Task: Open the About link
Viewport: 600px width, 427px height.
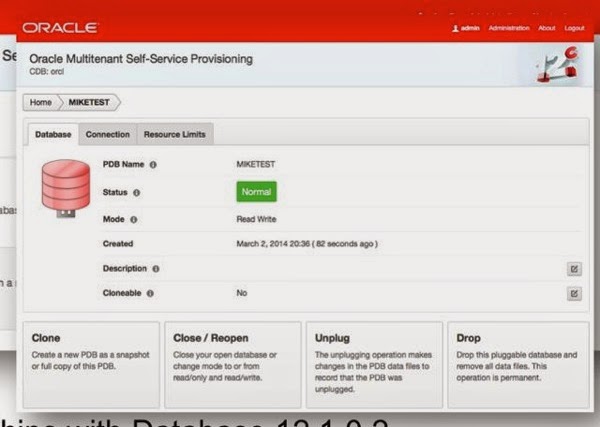Action: pyautogui.click(x=546, y=28)
